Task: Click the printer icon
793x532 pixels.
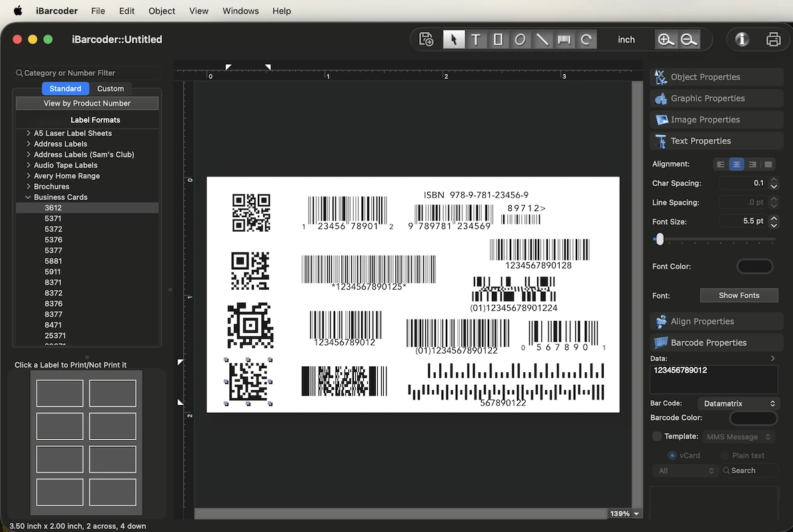Action: click(773, 39)
